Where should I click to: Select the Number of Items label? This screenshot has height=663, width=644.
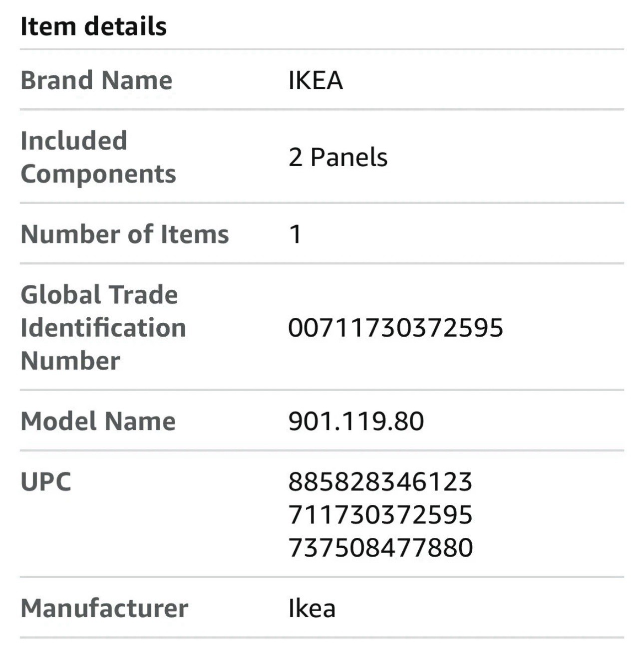pos(125,234)
